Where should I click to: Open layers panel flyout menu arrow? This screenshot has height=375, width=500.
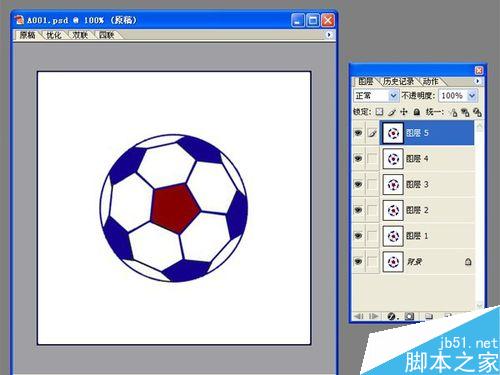click(x=477, y=81)
